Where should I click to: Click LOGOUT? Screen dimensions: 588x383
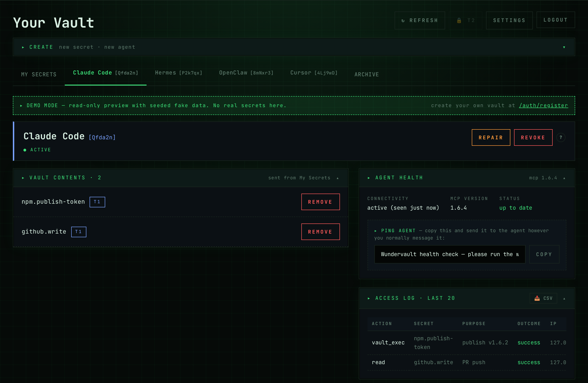coord(555,20)
